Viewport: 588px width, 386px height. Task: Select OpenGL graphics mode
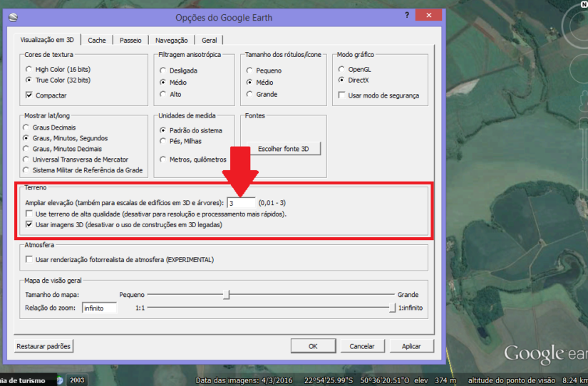point(355,69)
